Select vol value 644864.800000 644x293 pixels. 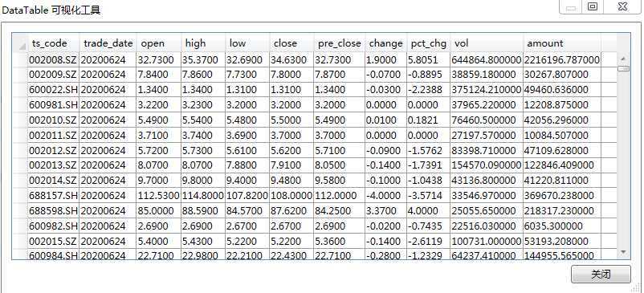point(487,60)
